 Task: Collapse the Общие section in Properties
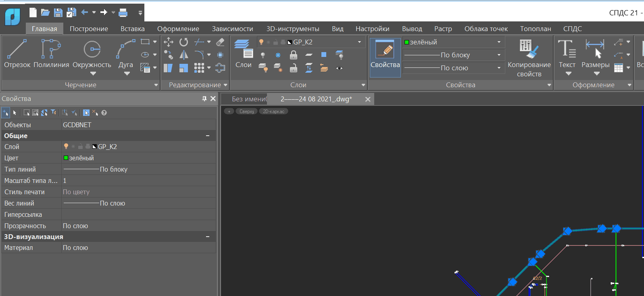[x=208, y=136]
